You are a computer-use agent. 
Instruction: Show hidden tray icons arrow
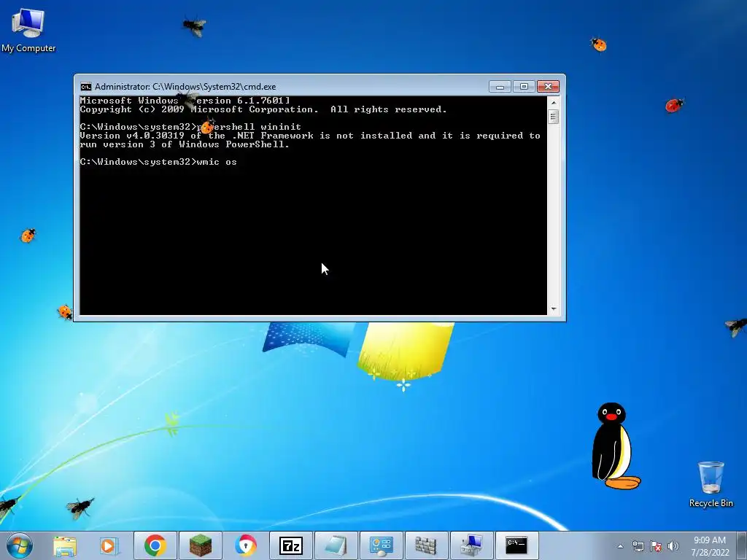click(620, 546)
